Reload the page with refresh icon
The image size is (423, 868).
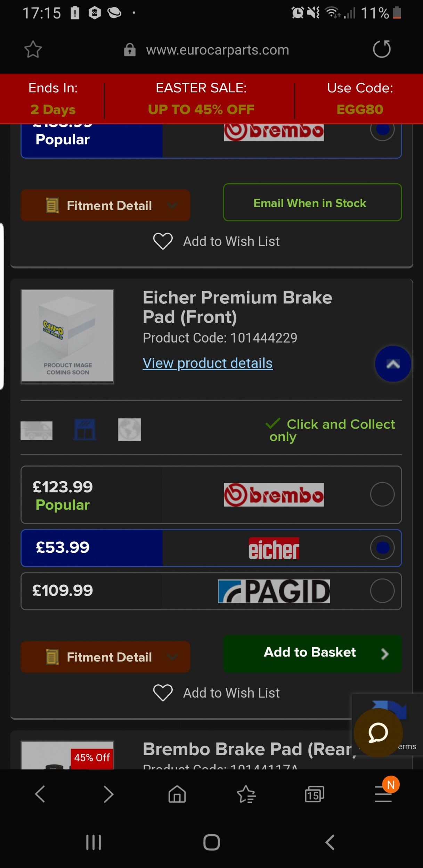[382, 49]
